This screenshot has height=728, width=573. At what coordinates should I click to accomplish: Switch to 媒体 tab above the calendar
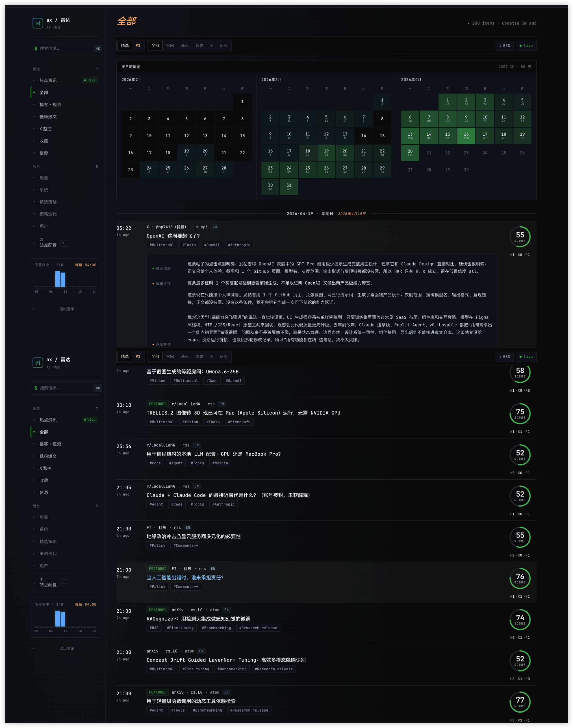pyautogui.click(x=199, y=45)
